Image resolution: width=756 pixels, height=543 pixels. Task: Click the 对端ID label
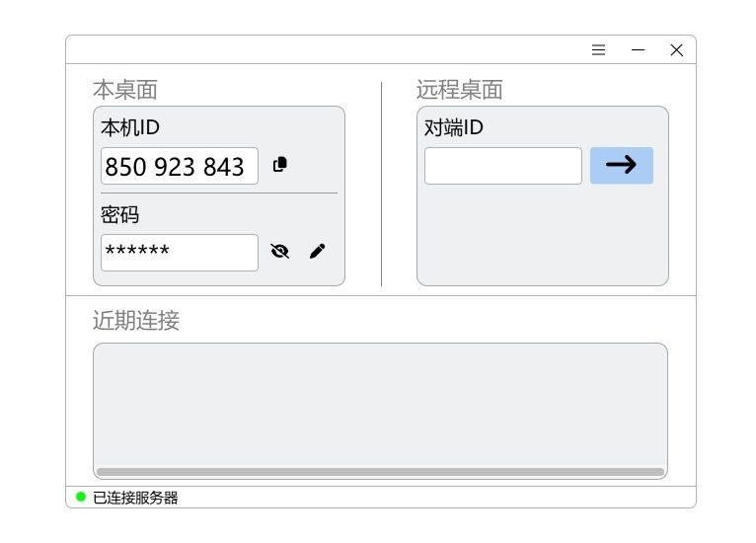point(454,128)
